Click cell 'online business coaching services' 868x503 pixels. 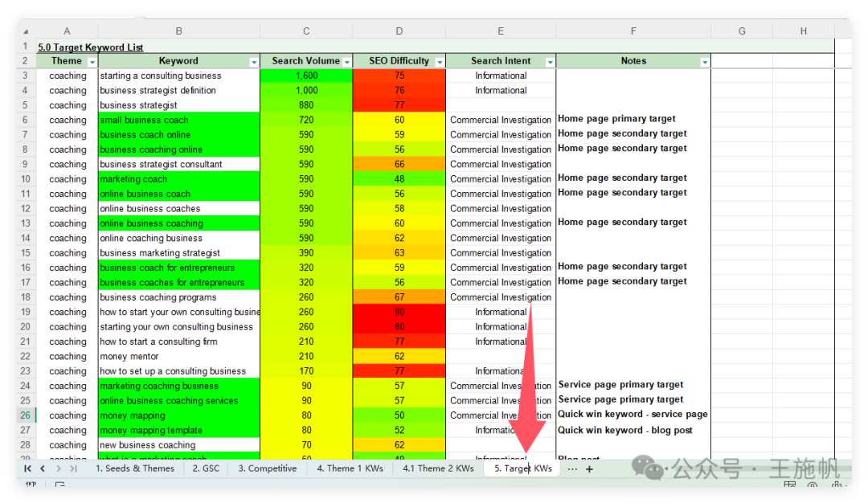point(178,401)
